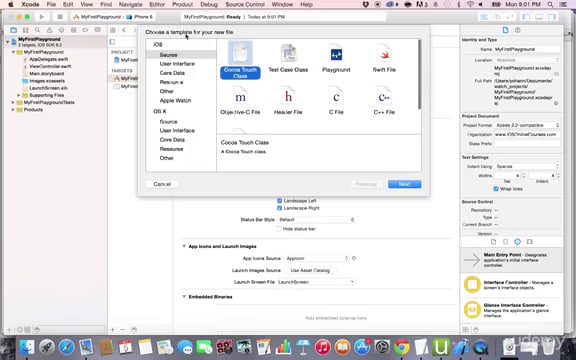Click the Stop button in Xcode toolbar
Viewport: 576px width, 360px height.
click(60, 17)
